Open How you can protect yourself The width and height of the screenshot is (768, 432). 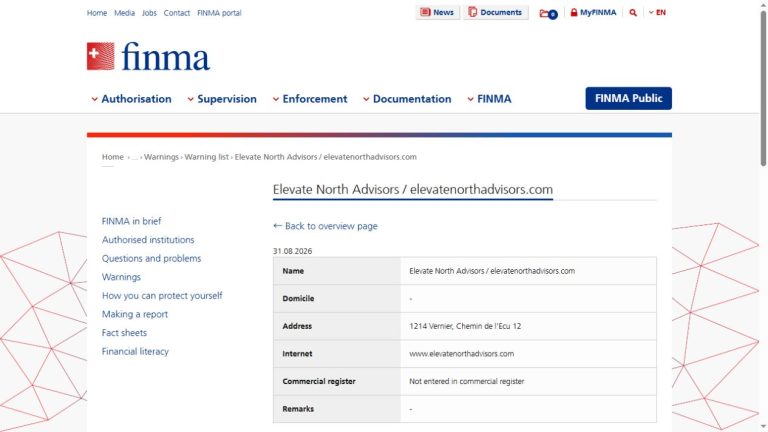pyautogui.click(x=162, y=295)
